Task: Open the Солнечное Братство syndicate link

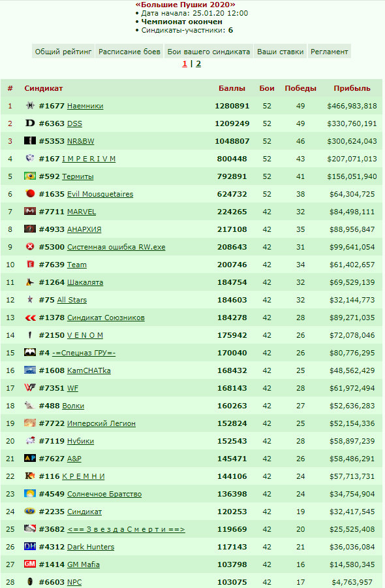Action: 104,494
